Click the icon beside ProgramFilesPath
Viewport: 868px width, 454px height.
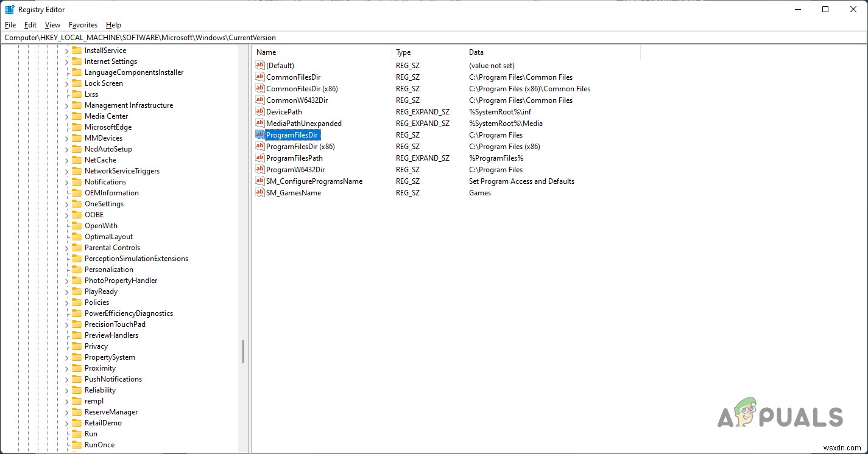260,158
